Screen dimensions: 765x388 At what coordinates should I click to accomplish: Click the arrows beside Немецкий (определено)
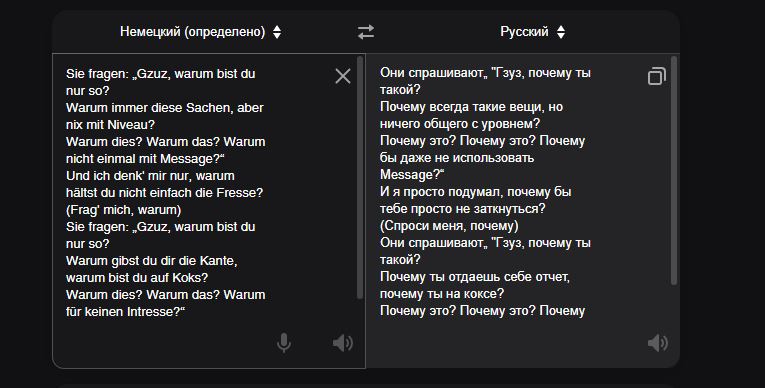coord(277,32)
